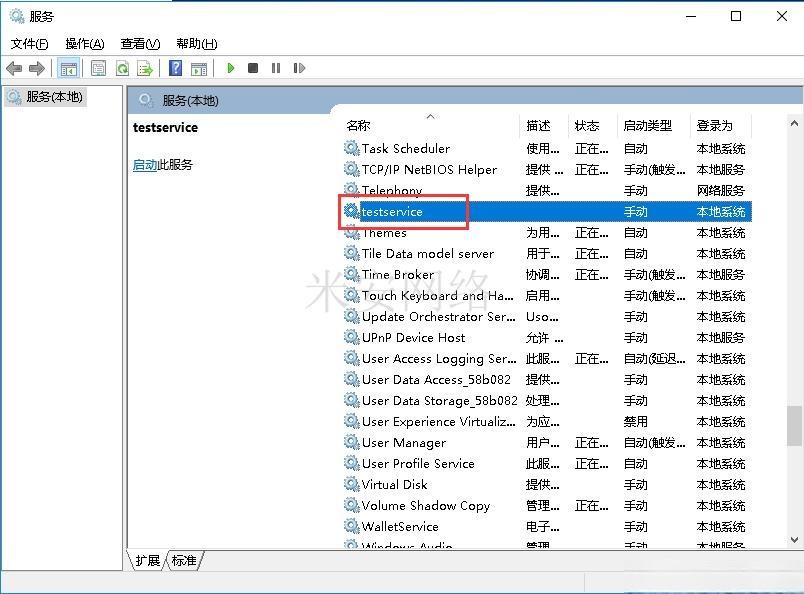804x594 pixels.
Task: Click 禁用 startup type of User Experience Virtualiz...
Action: (636, 422)
